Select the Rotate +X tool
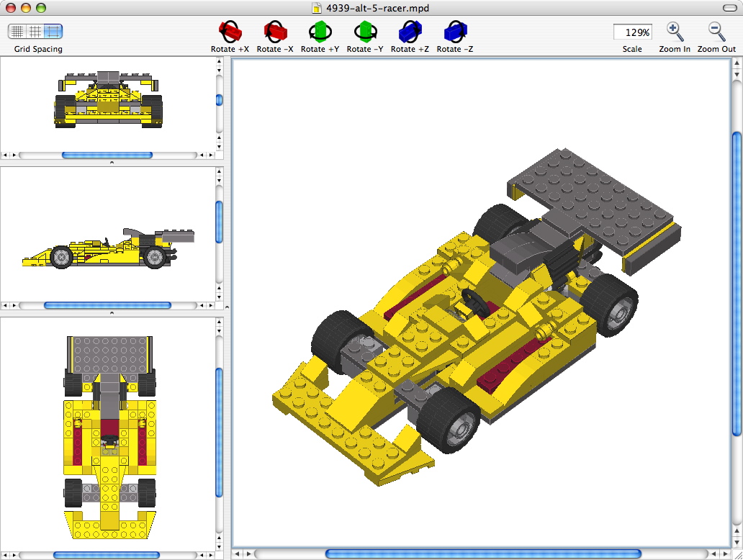743x560 pixels. pyautogui.click(x=230, y=32)
